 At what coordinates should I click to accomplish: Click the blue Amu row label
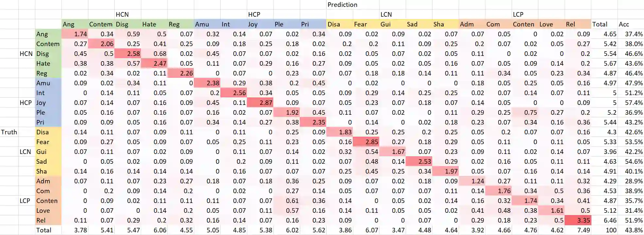point(43,83)
